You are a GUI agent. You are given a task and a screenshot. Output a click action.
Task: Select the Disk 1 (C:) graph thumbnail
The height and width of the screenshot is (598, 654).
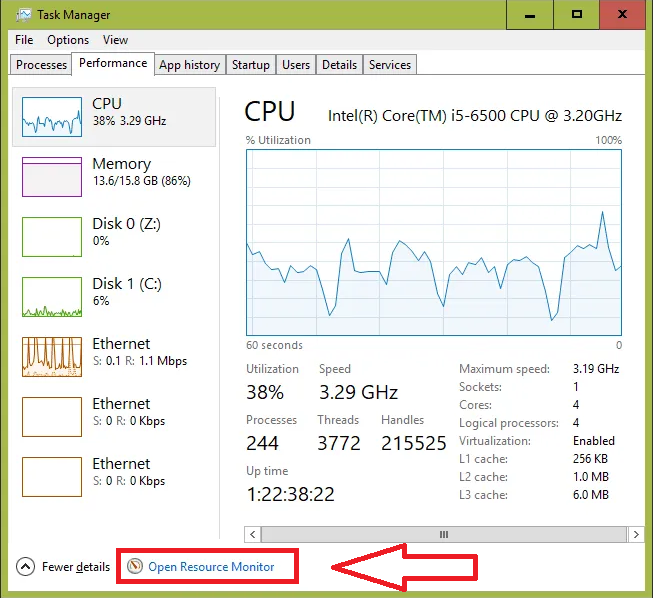[52, 297]
